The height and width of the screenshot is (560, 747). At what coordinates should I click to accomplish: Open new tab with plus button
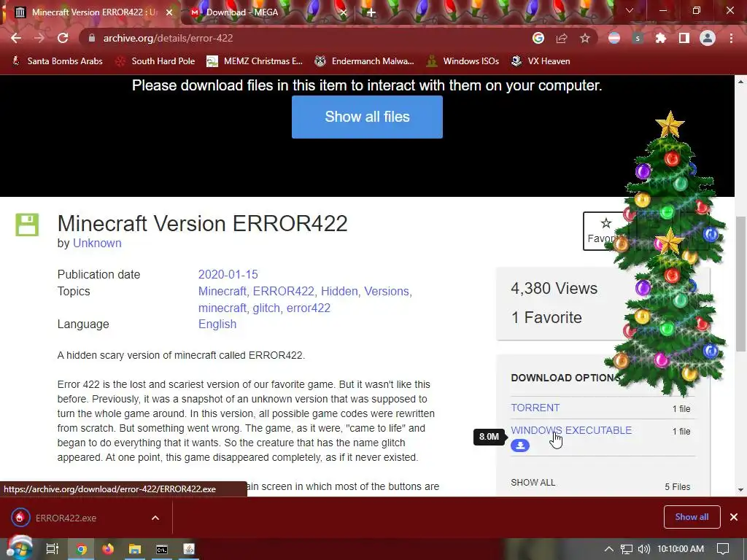[x=371, y=12]
